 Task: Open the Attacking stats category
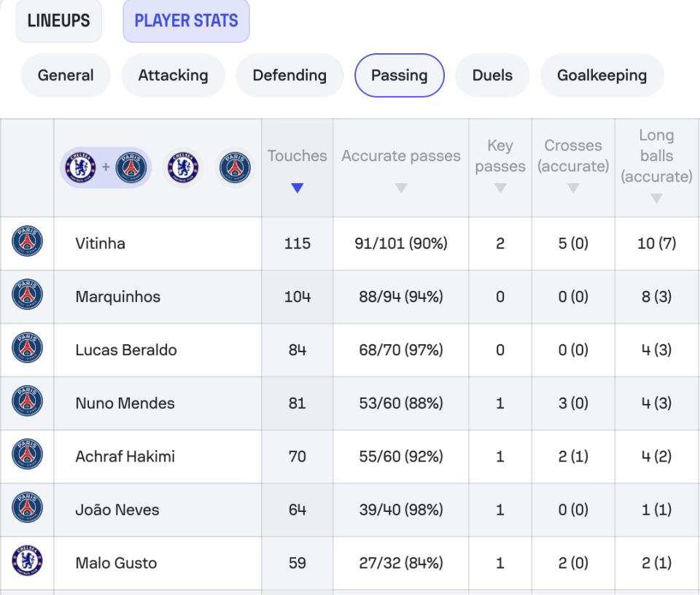click(174, 75)
